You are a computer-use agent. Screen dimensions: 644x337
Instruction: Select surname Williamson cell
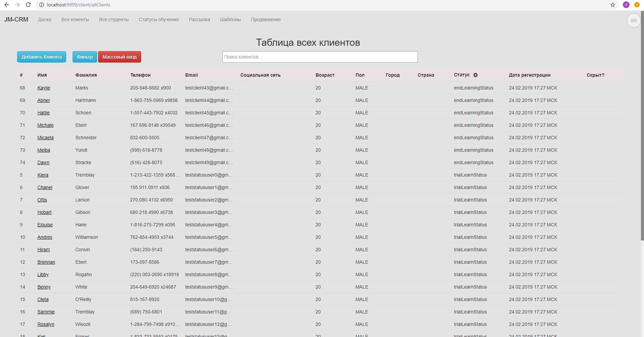87,237
